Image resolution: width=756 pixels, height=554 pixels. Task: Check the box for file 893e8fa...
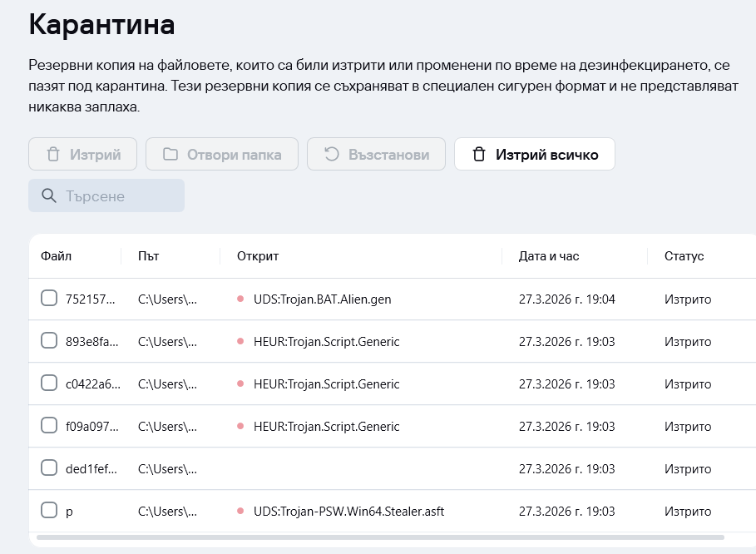click(49, 340)
